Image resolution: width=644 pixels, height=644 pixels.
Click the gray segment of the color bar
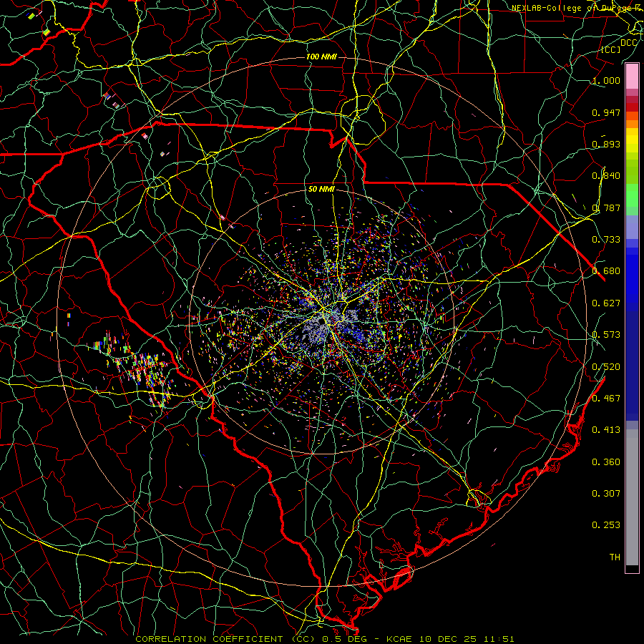(x=632, y=497)
